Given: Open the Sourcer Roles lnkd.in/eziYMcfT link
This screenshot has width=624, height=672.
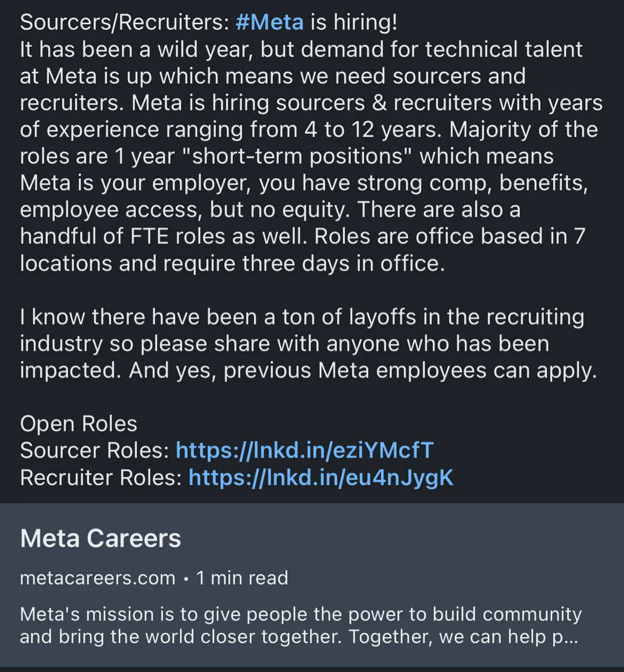Looking at the screenshot, I should tap(304, 450).
